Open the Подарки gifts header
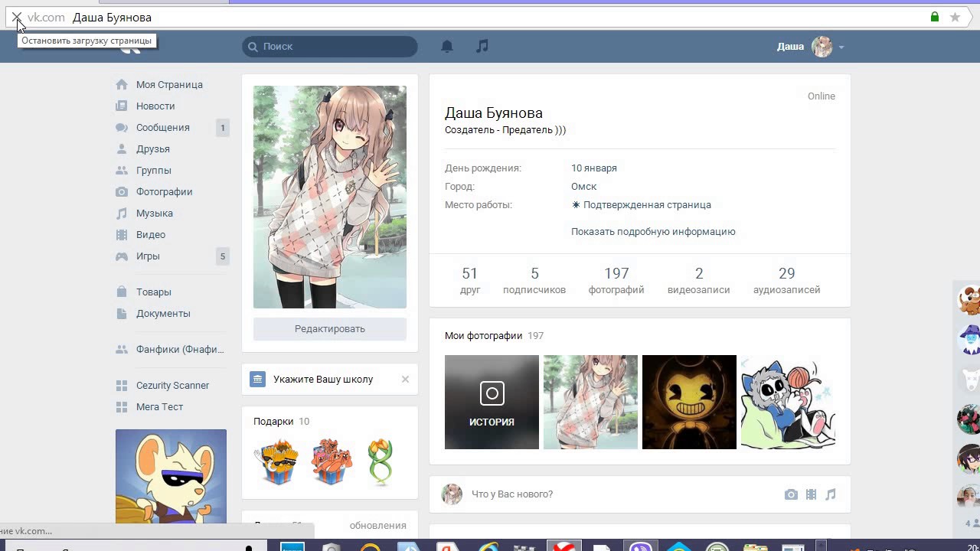 click(273, 421)
